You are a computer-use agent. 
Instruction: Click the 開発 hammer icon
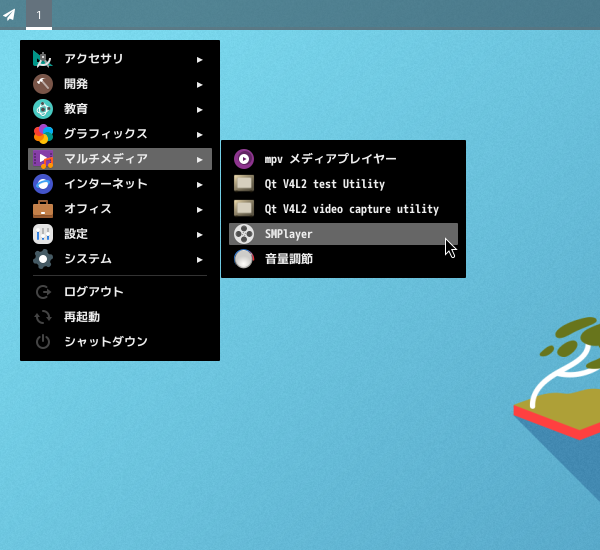coord(43,84)
